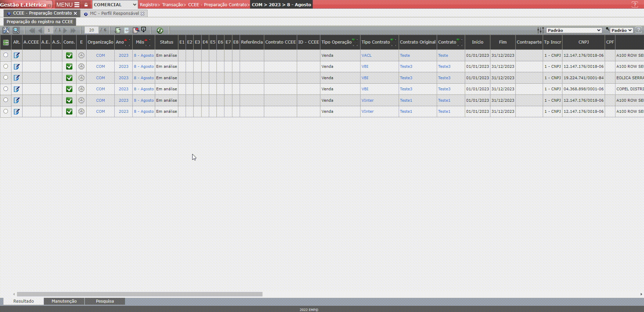
Task: Switch to MC - Perfil Responsável tab
Action: [114, 13]
